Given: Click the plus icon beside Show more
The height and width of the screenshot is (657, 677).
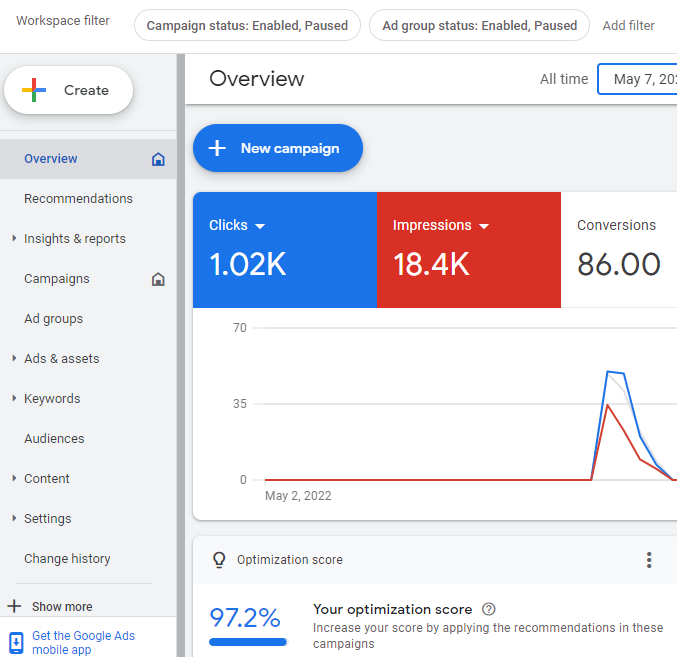Looking at the screenshot, I should point(14,606).
